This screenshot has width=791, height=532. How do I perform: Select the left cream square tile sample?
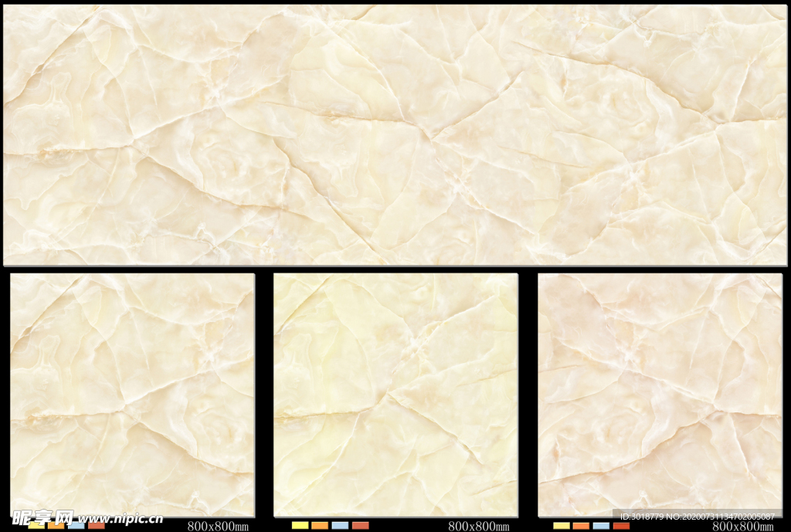pos(132,395)
